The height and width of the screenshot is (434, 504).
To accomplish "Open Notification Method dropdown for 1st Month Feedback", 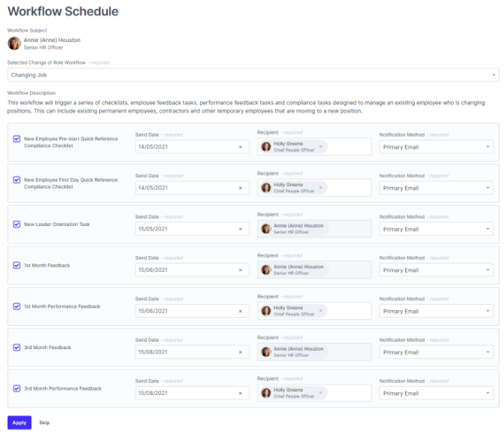I will coord(436,270).
